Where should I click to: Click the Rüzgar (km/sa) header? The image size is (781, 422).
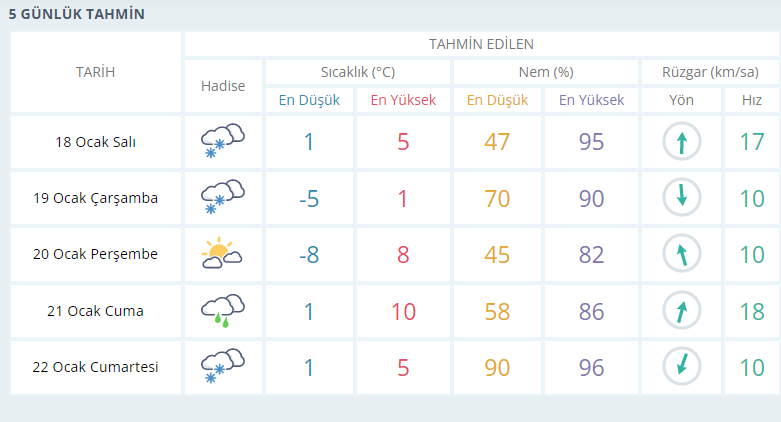pos(710,72)
